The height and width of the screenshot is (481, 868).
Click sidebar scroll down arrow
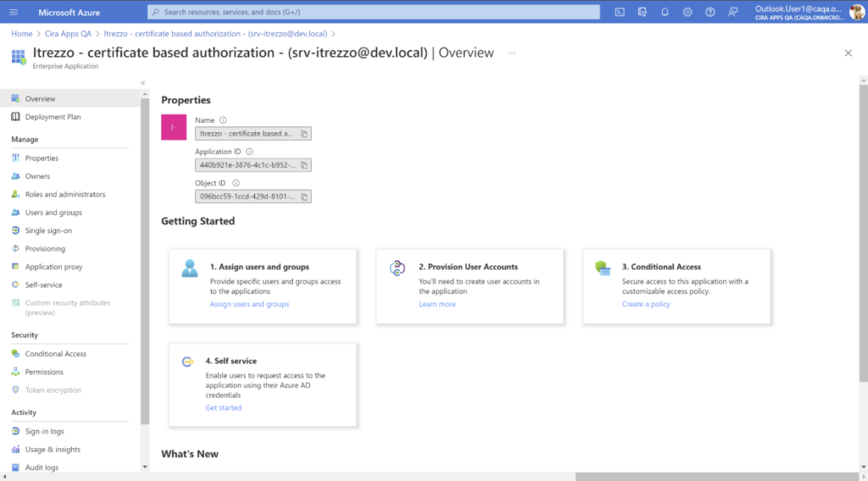[145, 467]
